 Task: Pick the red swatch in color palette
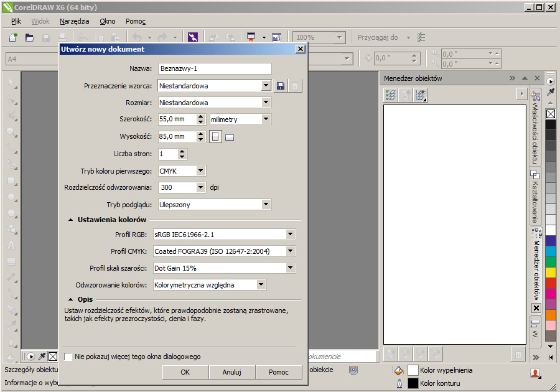551,283
